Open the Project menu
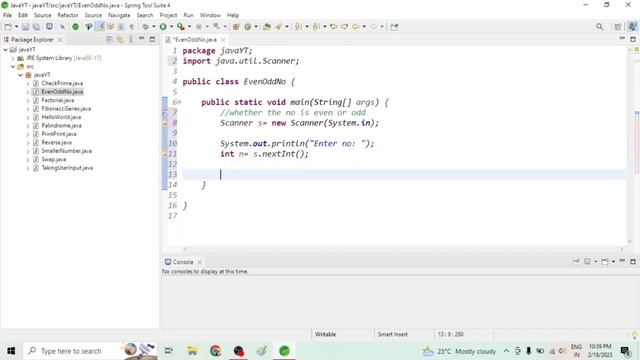640x360 pixels. coord(168,15)
